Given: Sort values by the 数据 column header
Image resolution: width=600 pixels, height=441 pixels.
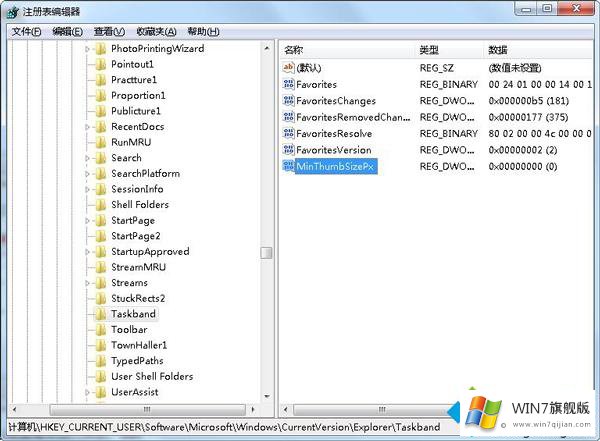Looking at the screenshot, I should [539, 50].
